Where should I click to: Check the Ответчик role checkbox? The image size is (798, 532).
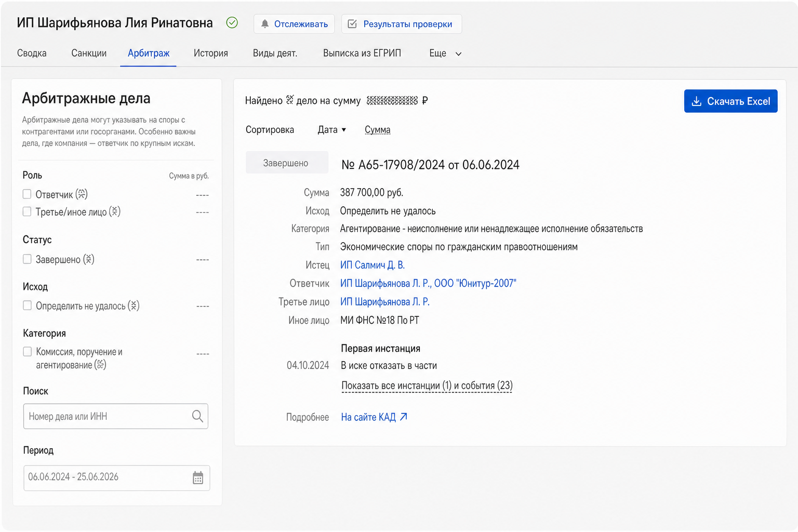pyautogui.click(x=27, y=194)
